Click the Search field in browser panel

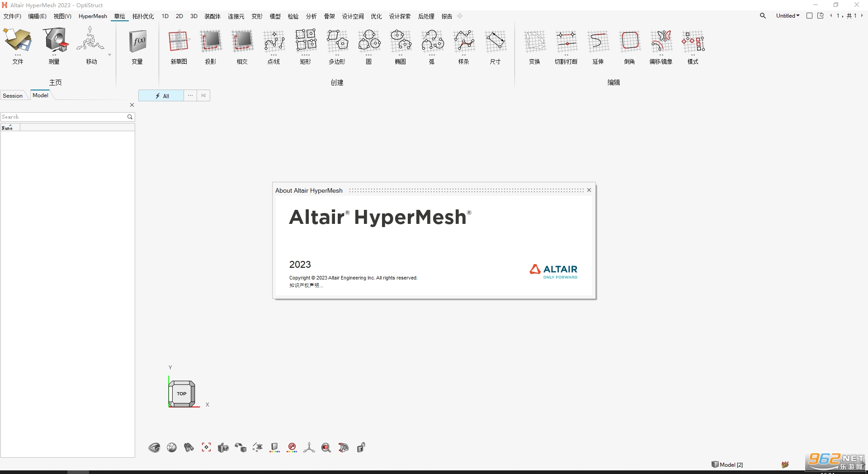(x=64, y=117)
